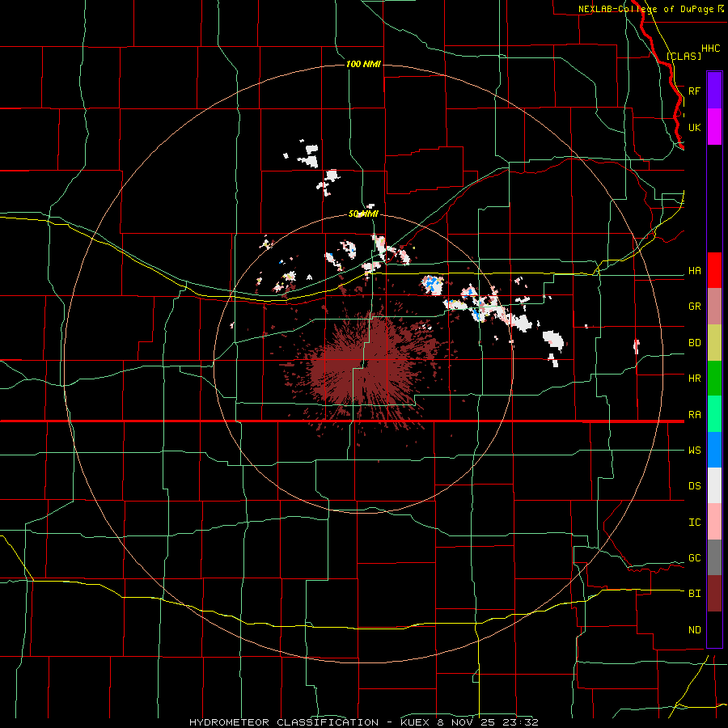This screenshot has width=728, height=728.
Task: Click the 'GC' legend label
Action: coord(694,558)
